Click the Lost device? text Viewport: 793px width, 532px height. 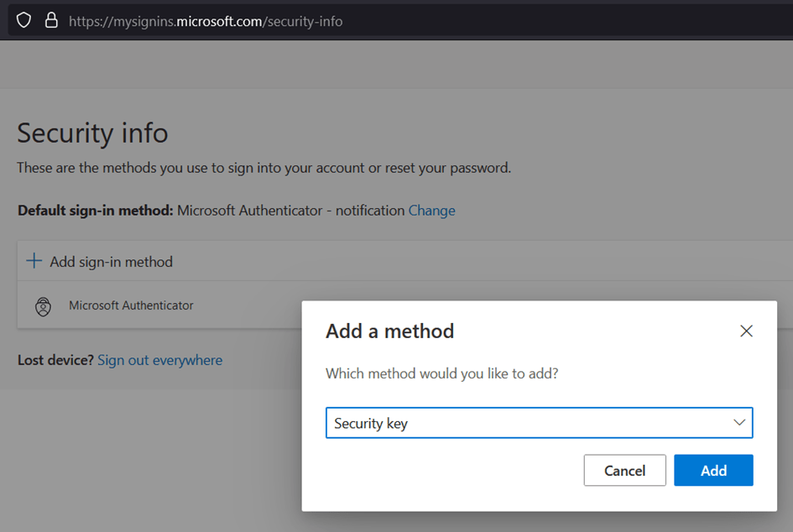coord(55,360)
